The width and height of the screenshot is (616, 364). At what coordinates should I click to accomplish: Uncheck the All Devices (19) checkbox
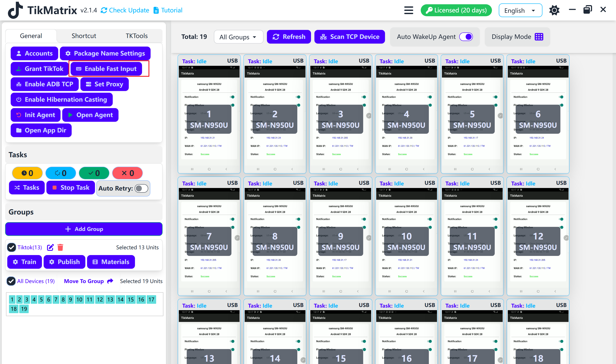pyautogui.click(x=11, y=281)
